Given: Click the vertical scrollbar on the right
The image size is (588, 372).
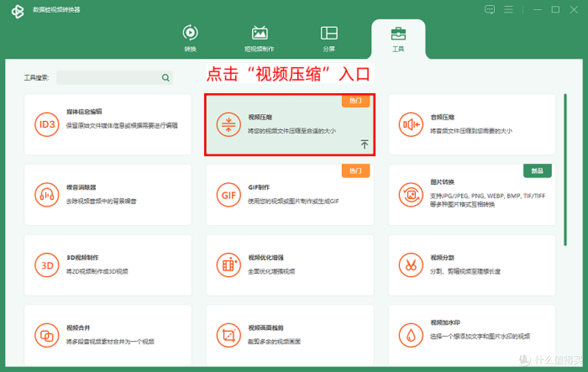Looking at the screenshot, I should pyautogui.click(x=565, y=169).
